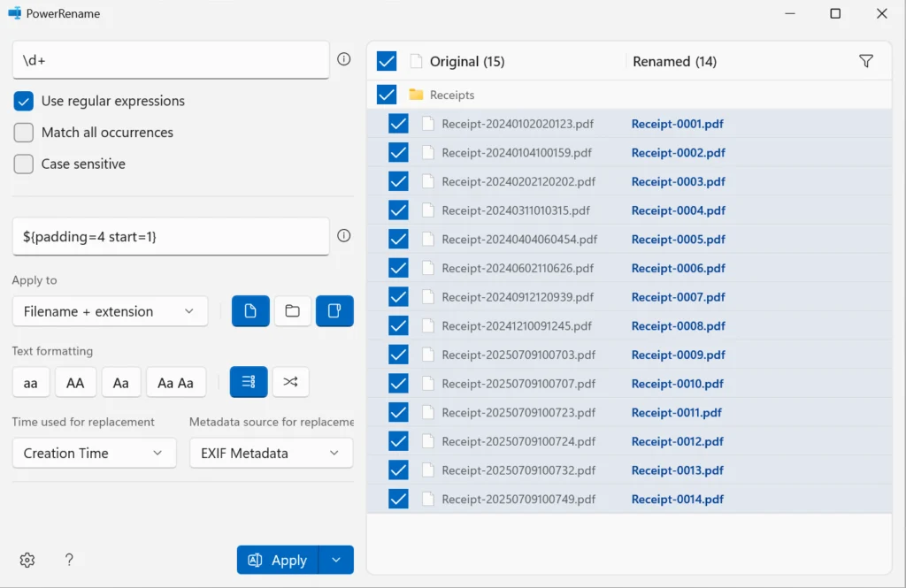Uncheck Receipt-20240311010315.pdf checkbox
Screen dimensions: 906x588
pos(398,210)
